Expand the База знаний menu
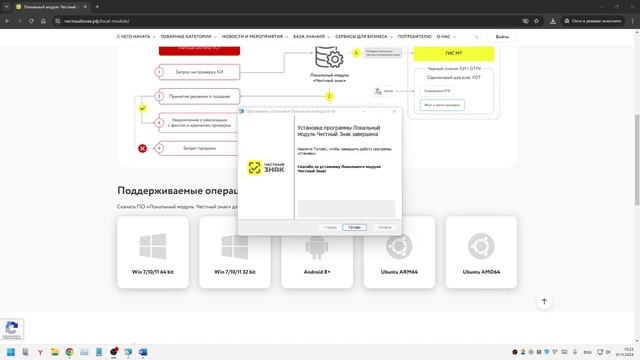The height and width of the screenshot is (360, 640). point(311,37)
